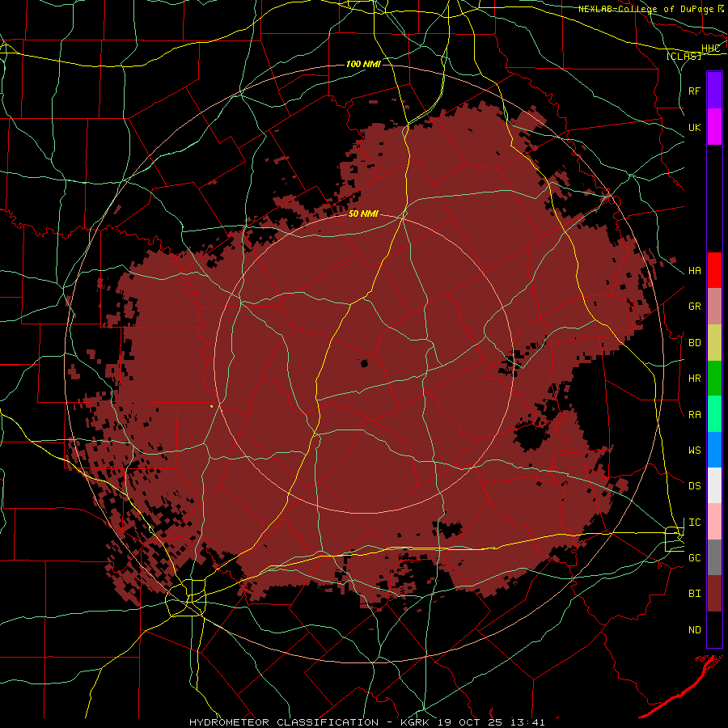Click the HHC product code label
Image resolution: width=728 pixels, height=728 pixels.
[710, 49]
